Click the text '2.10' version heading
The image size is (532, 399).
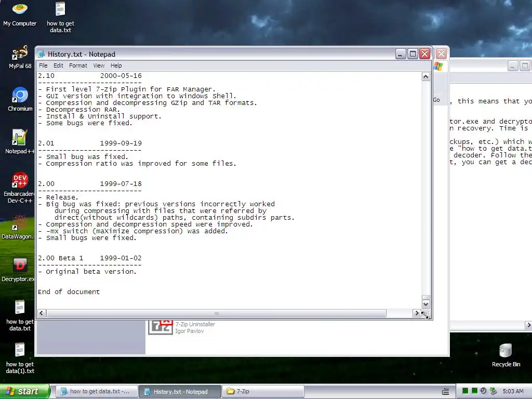pos(46,76)
